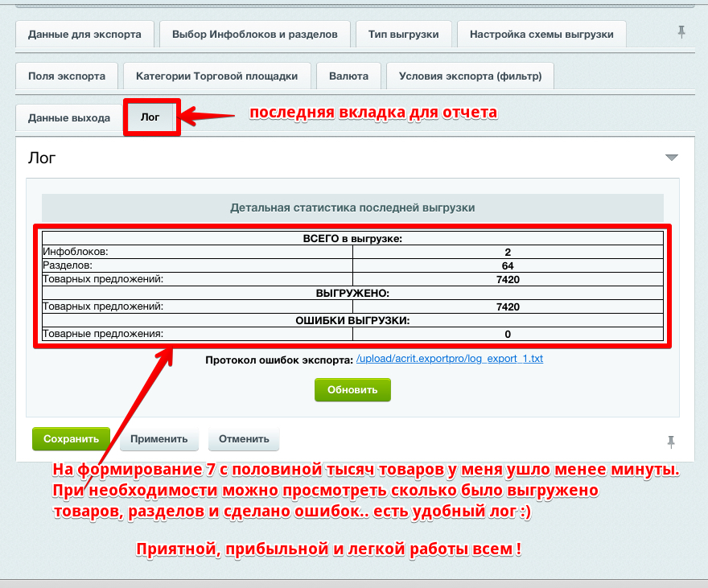This screenshot has height=588, width=708.
Task: Select the Данные для экспорта tab
Action: pos(84,34)
